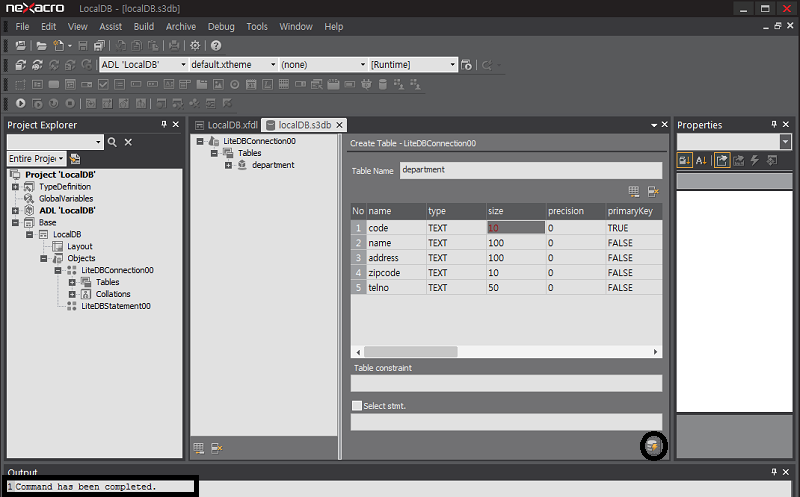Screen dimensions: 800x497
Task: Select the zipcode name cell
Action: 396,272
